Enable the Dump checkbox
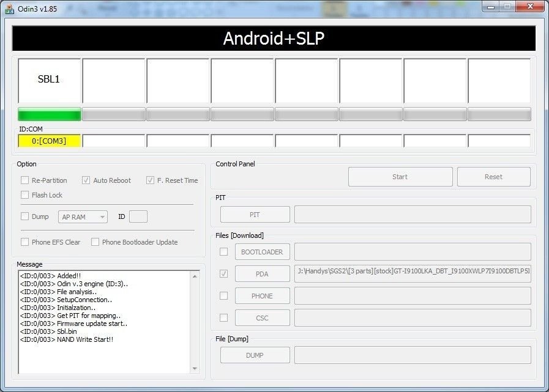Image resolution: width=549 pixels, height=392 pixels. point(24,216)
